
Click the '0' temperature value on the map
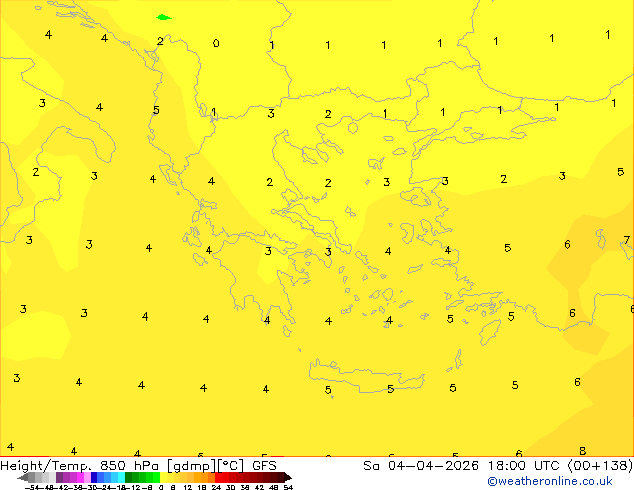click(x=216, y=43)
